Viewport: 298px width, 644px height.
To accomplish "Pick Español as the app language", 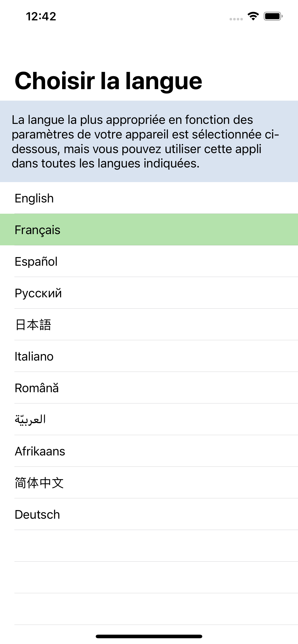I will [x=149, y=261].
